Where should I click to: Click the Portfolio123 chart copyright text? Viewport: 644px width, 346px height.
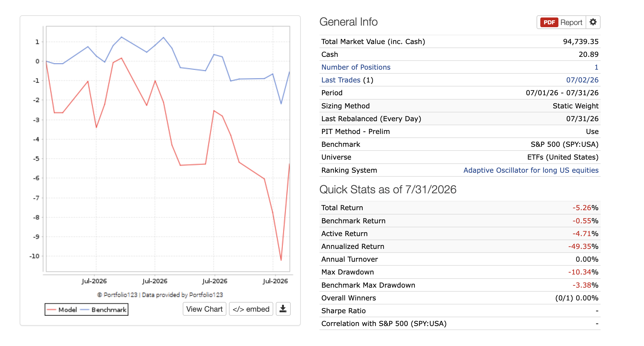click(x=160, y=295)
